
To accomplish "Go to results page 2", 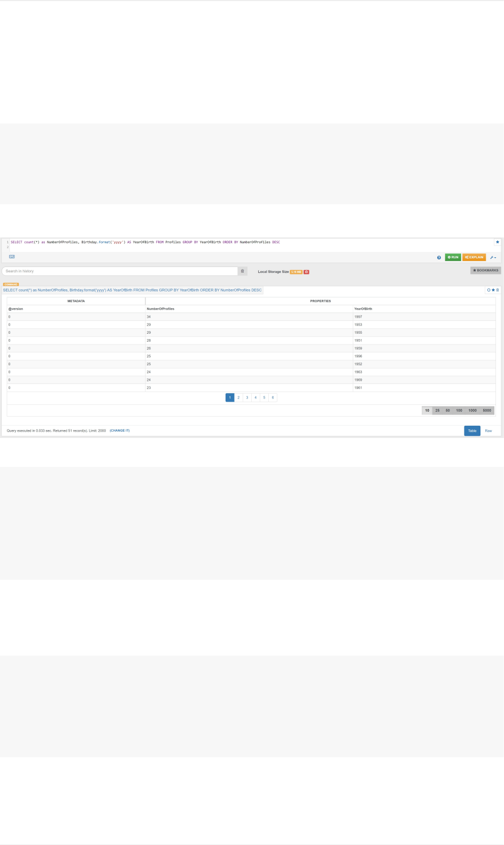I will 238,397.
